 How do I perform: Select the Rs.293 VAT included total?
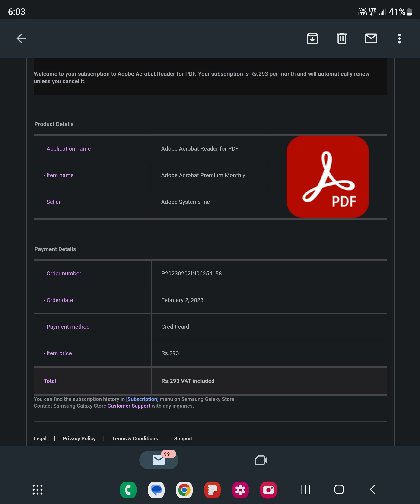[x=188, y=381]
